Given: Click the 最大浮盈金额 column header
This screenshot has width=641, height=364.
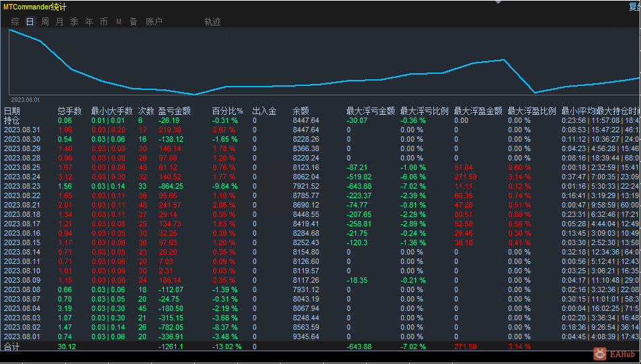Looking at the screenshot, I should (x=478, y=111).
